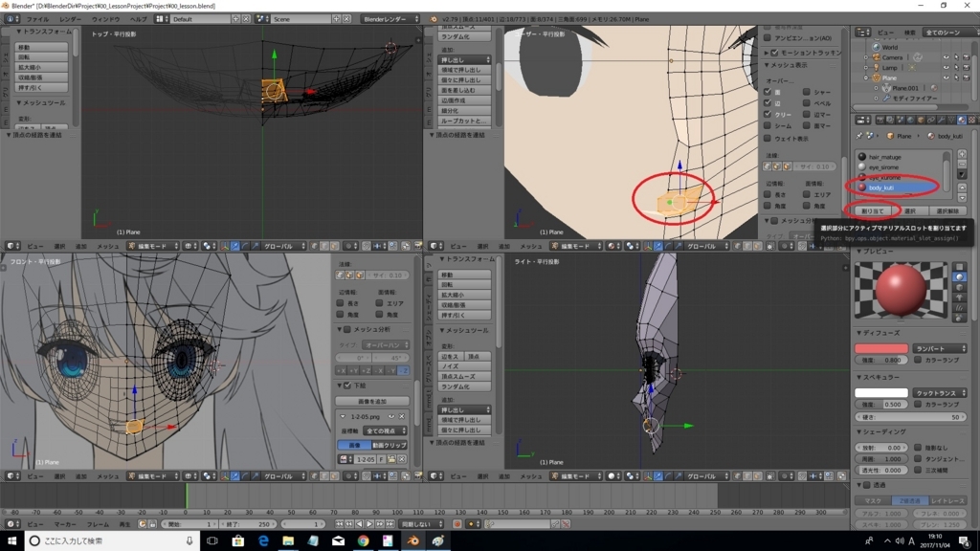Select face select mode in Front view header
Image resolution: width=980 pixels, height=551 pixels.
[334, 476]
